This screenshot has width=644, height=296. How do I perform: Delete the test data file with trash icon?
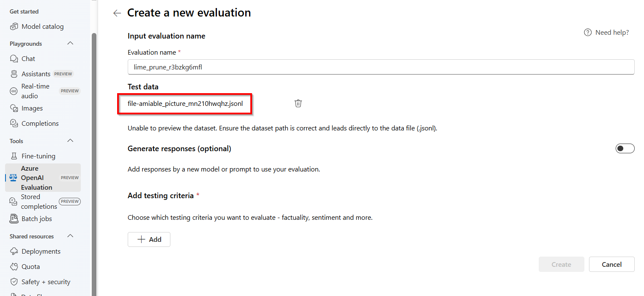tap(298, 103)
